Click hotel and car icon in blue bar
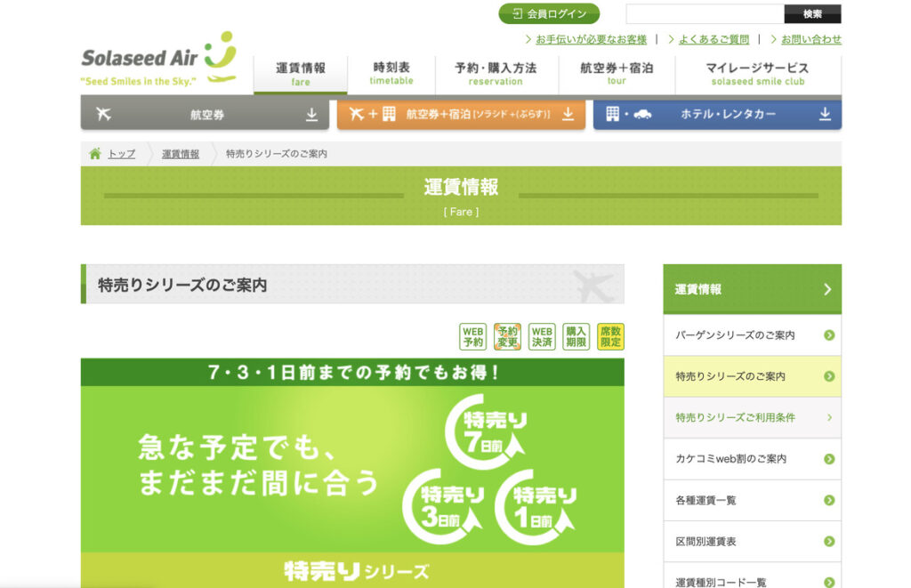This screenshot has height=588, width=911. coord(629,114)
